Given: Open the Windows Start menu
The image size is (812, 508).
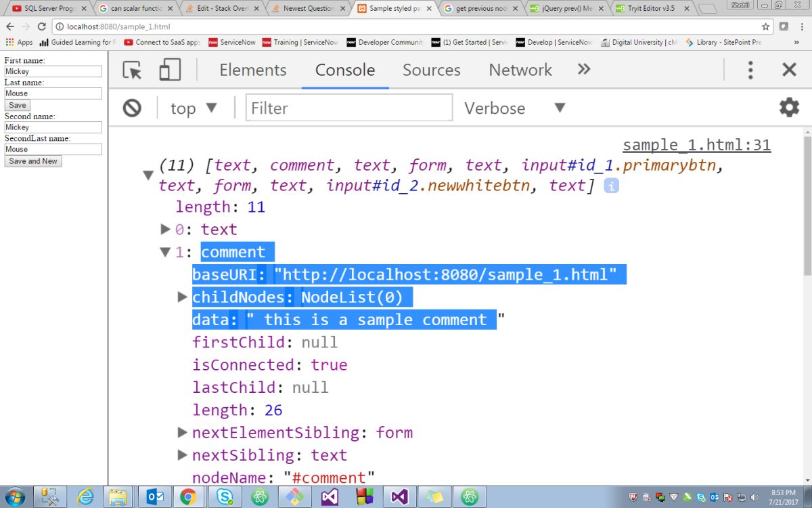Looking at the screenshot, I should (14, 496).
